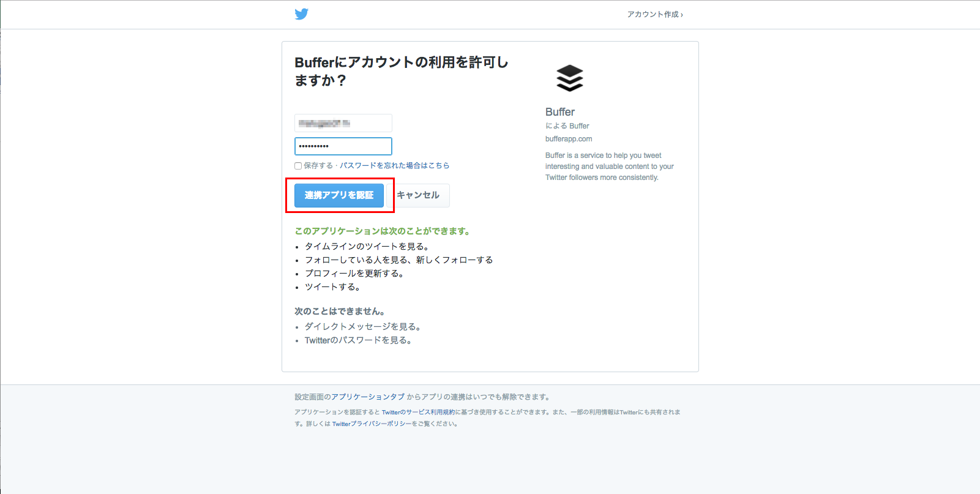Open Twitterプライバシーポリシー link

(x=372, y=424)
